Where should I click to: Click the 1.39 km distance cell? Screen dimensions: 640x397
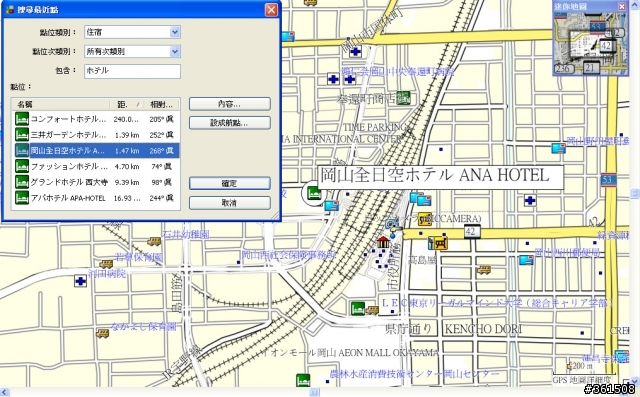coord(127,135)
